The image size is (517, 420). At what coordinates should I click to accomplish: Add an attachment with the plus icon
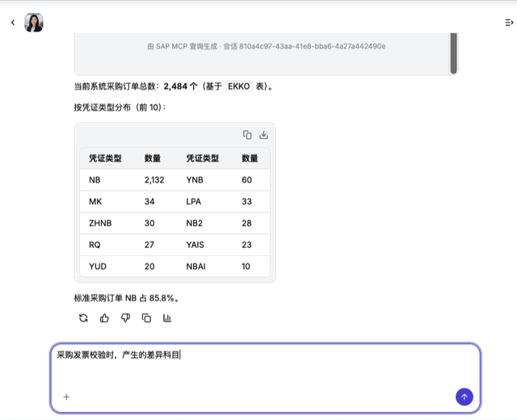(66, 397)
